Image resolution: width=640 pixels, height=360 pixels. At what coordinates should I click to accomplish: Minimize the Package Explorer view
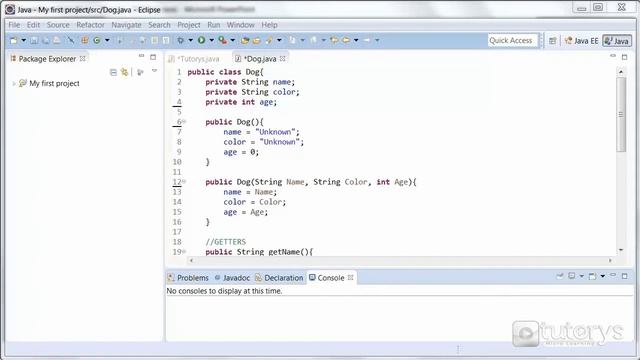[141, 56]
